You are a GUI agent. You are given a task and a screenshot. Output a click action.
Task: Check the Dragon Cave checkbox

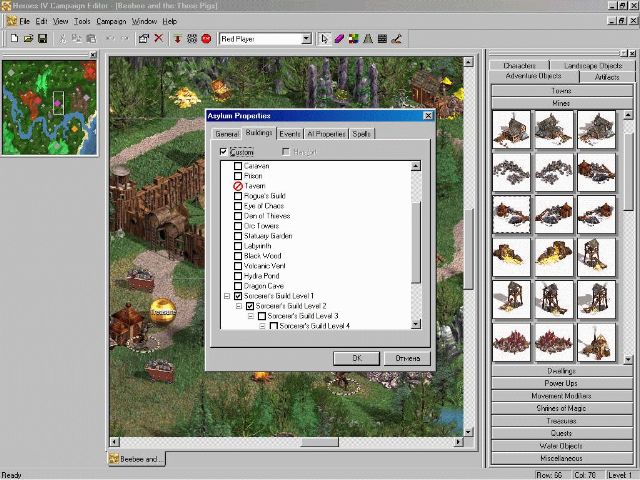click(238, 286)
